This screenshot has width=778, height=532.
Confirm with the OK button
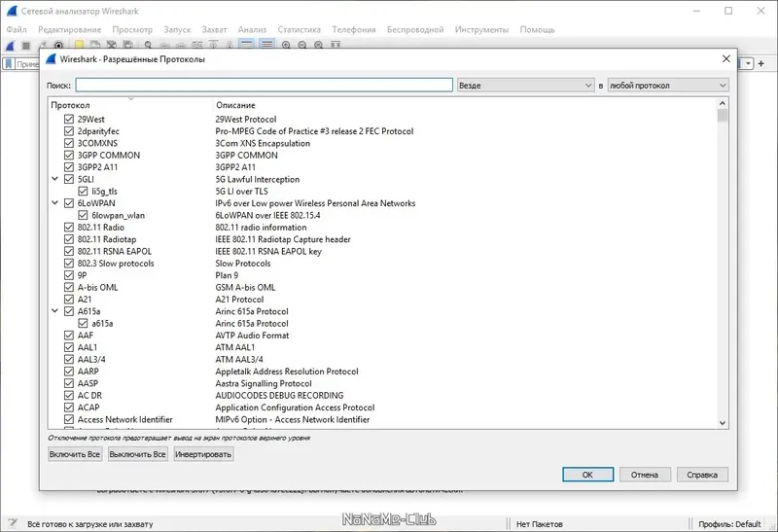588,475
